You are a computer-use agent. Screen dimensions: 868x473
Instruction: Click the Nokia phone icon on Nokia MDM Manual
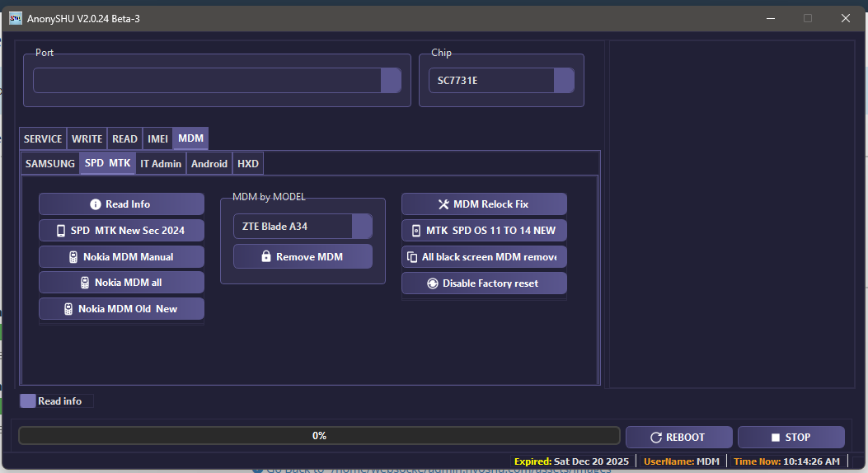coord(73,257)
